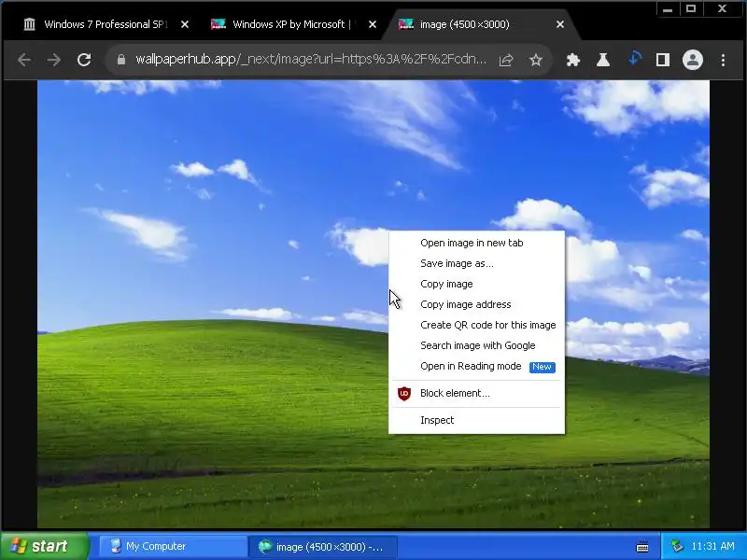
Task: Click the browser forward arrow
Action: click(x=54, y=60)
